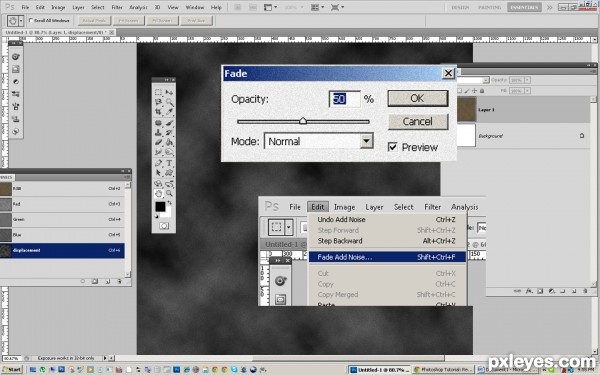Click Cancel in the Fade dialog
Screen dimensions: 600x375
click(417, 122)
